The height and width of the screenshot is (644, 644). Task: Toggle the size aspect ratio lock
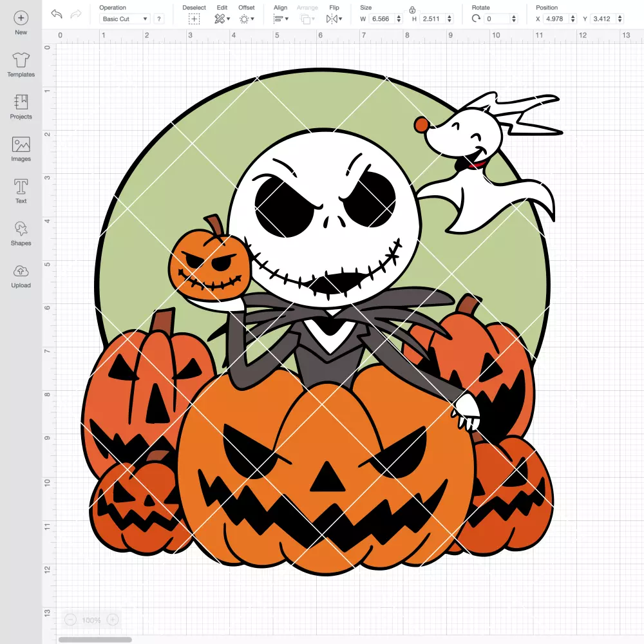pos(412,10)
